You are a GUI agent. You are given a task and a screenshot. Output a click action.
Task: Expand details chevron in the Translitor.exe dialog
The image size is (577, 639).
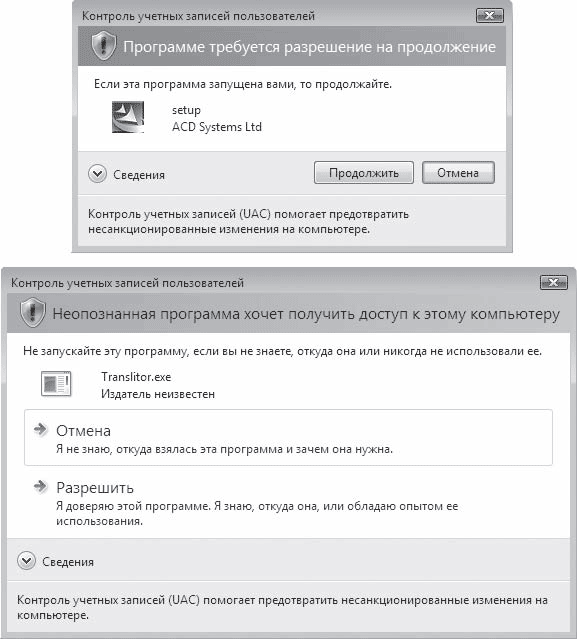[x=26, y=561]
